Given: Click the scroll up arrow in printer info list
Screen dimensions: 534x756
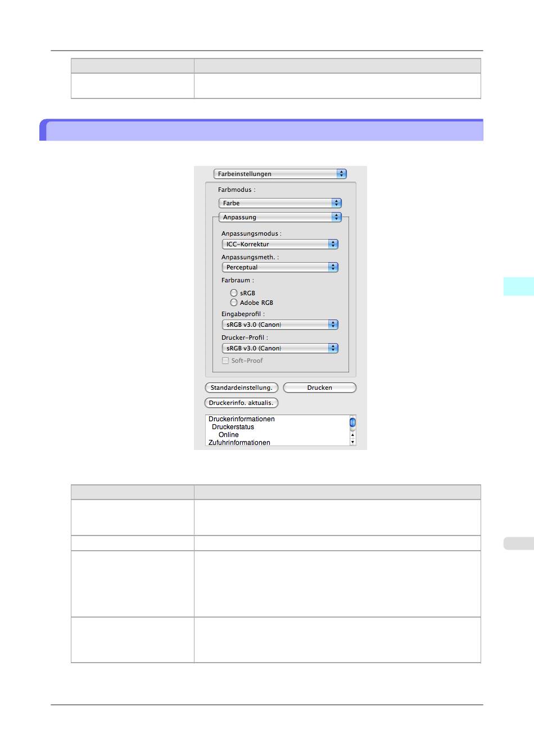Looking at the screenshot, I should tap(352, 435).
